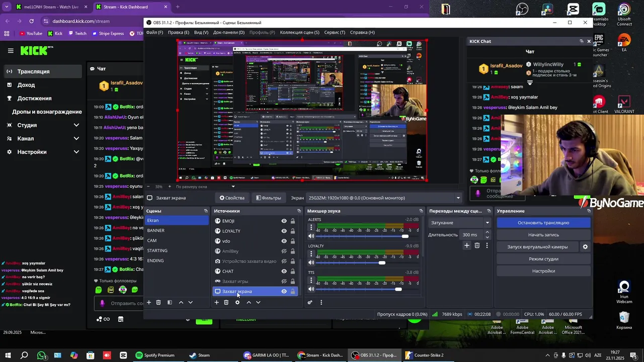Mute the LOYALTY audio speaker icon
The width and height of the screenshot is (644, 362).
tap(311, 262)
